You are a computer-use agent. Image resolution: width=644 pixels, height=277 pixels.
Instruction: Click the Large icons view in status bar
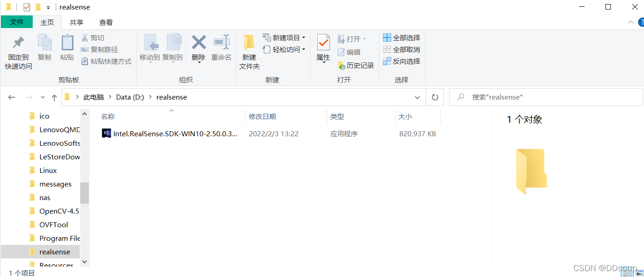pyautogui.click(x=639, y=273)
